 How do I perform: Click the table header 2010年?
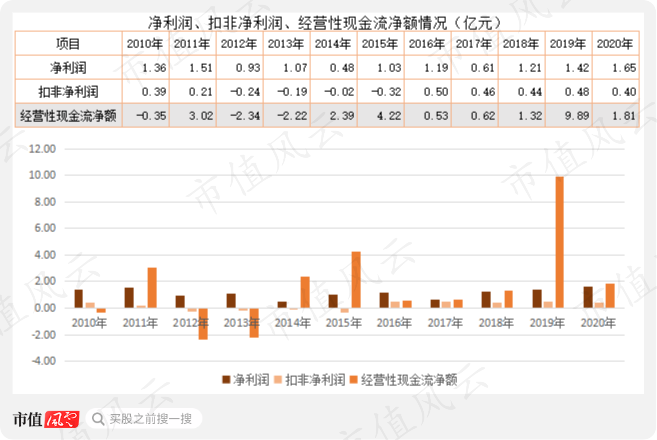tap(145, 44)
